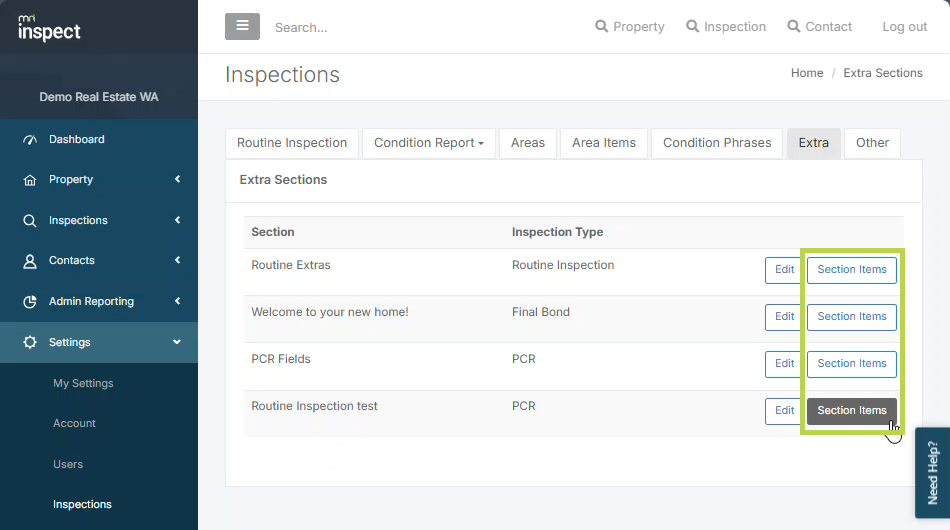Collapse the Settings menu chevron
This screenshot has width=950, height=530.
(x=177, y=342)
